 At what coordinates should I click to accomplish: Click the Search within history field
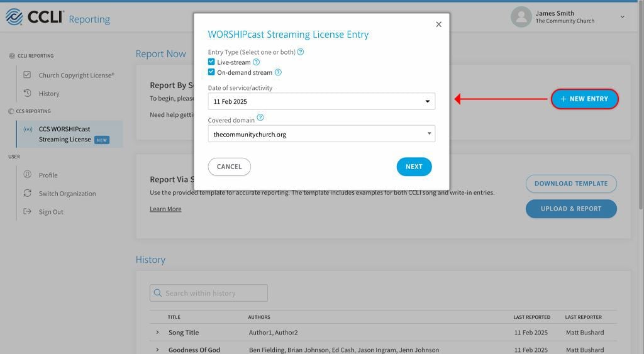pos(209,293)
